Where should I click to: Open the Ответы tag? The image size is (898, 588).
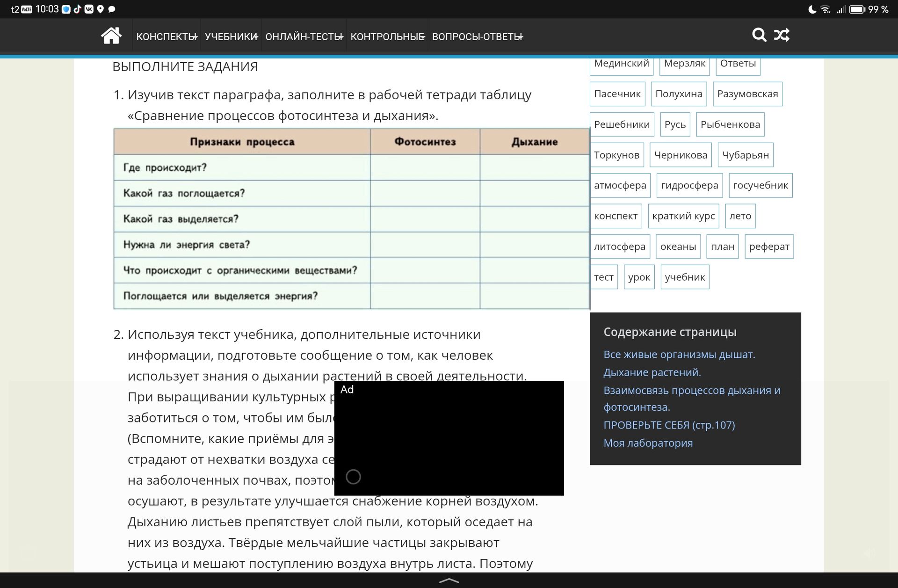tap(738, 64)
